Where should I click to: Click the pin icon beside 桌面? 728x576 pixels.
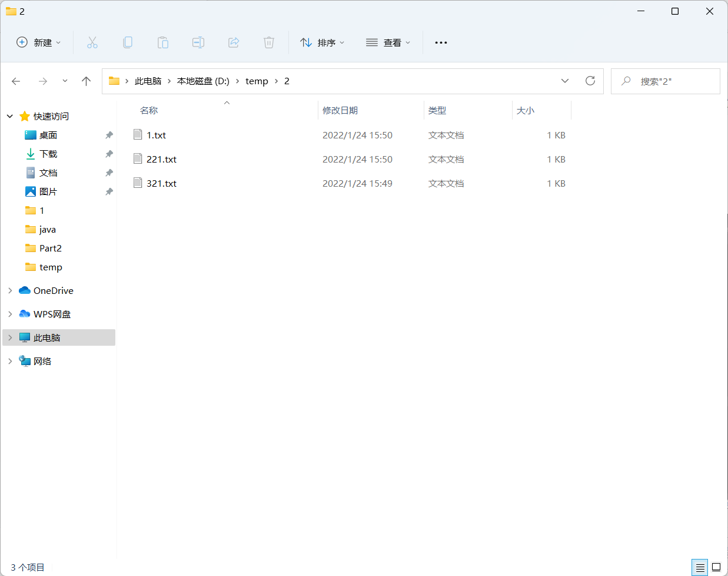[109, 135]
